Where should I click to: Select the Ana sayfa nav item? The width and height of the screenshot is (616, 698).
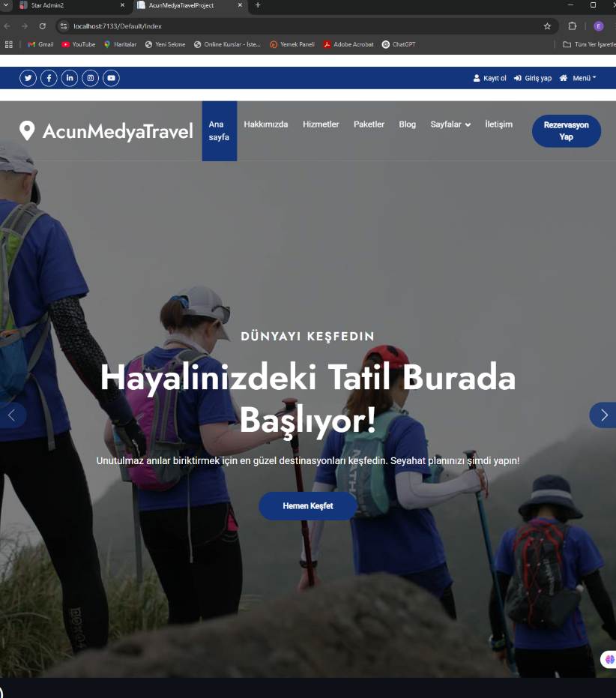(220, 131)
